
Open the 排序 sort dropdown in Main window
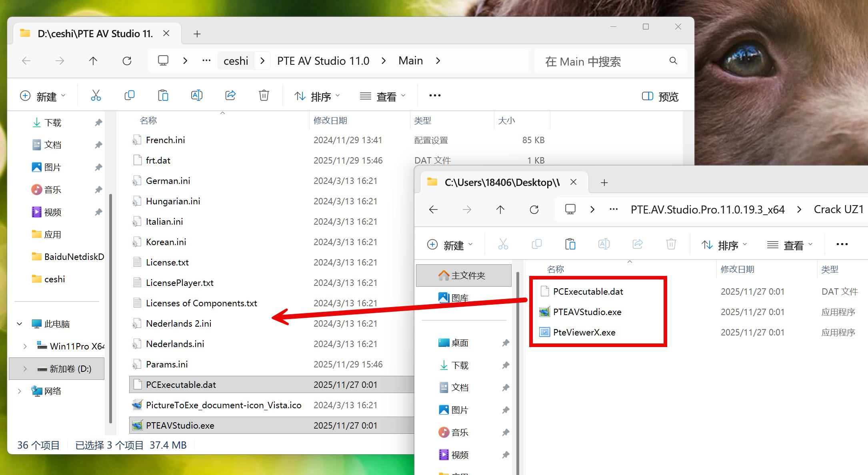317,96
